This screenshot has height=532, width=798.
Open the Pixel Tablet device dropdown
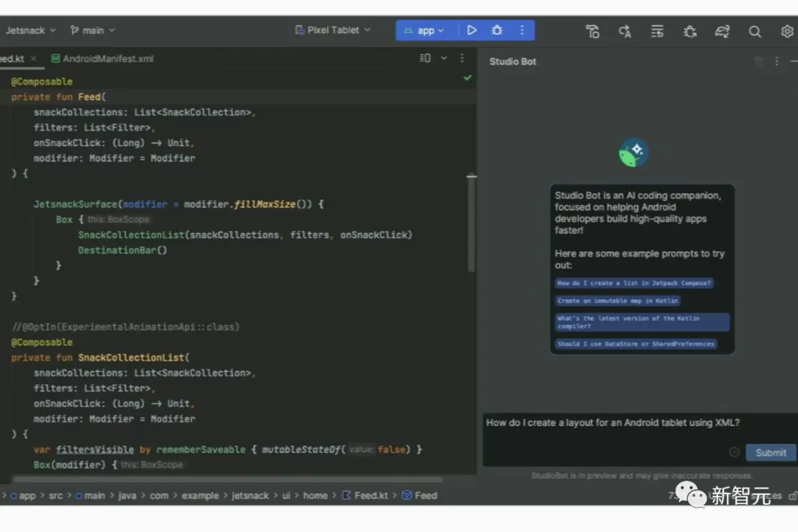click(332, 30)
